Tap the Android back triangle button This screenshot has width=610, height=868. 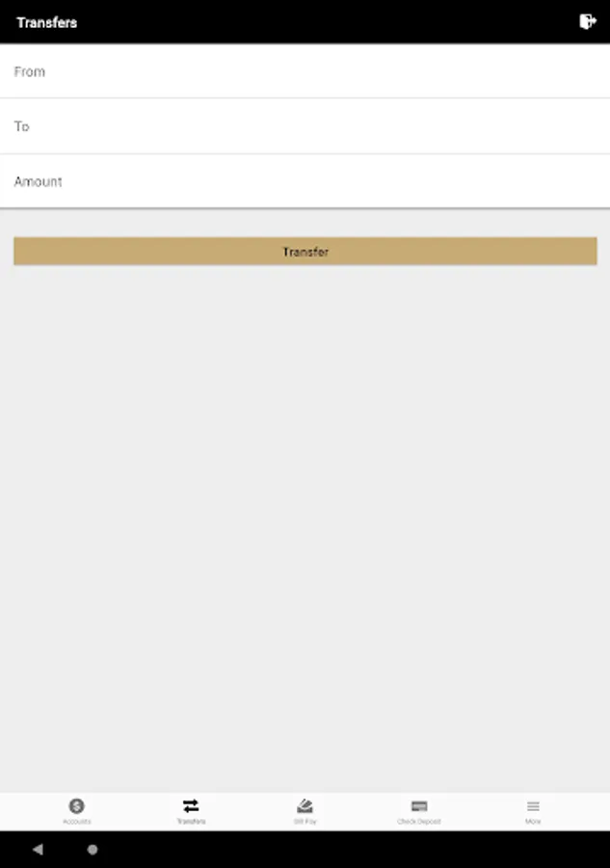click(38, 849)
